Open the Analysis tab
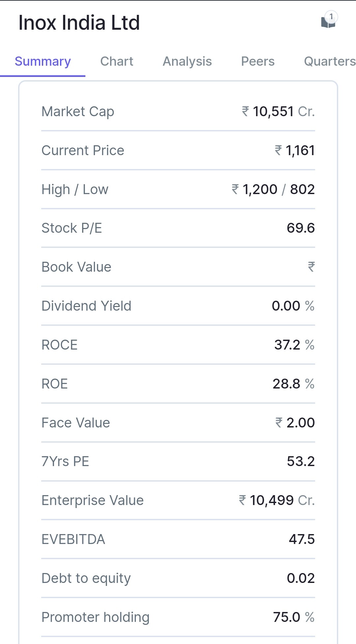 click(187, 61)
